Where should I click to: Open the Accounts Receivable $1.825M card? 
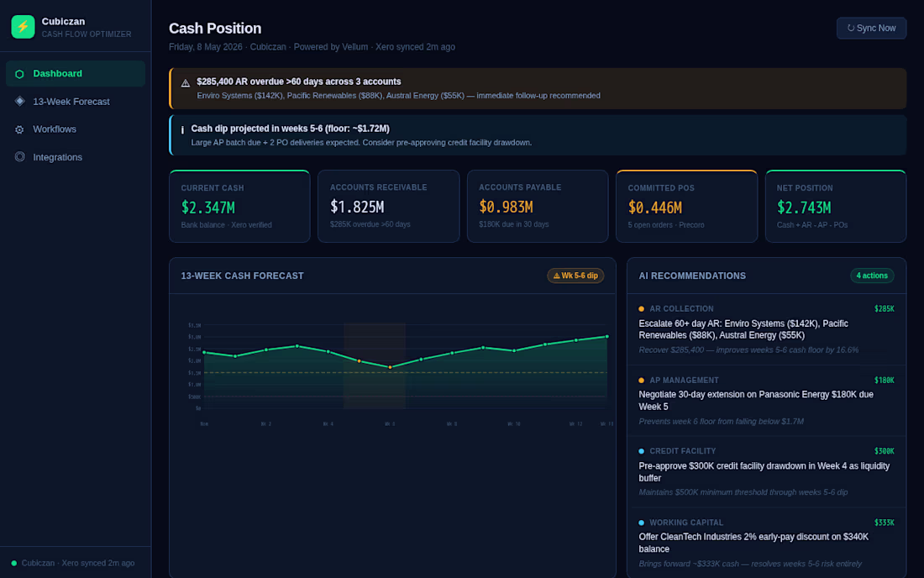(388, 206)
